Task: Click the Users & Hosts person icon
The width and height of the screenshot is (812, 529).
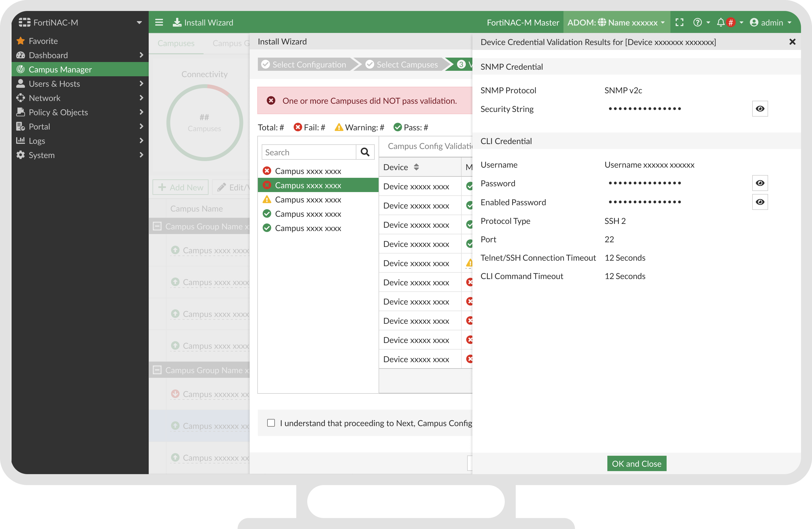Action: (21, 84)
